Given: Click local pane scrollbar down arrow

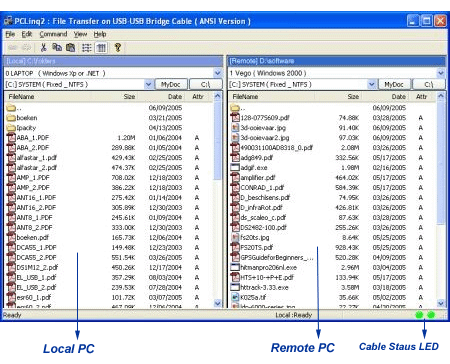Looking at the screenshot, I should [218, 303].
